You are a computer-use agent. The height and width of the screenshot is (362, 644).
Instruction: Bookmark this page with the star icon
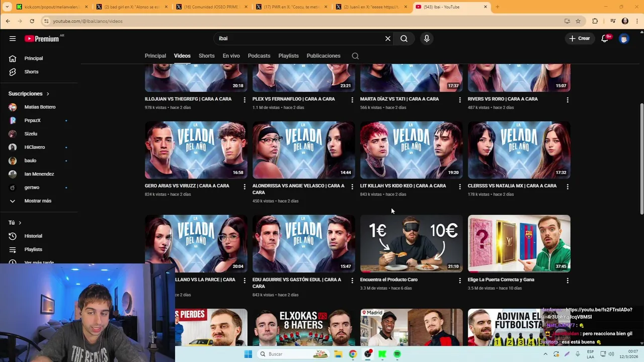[578, 21]
